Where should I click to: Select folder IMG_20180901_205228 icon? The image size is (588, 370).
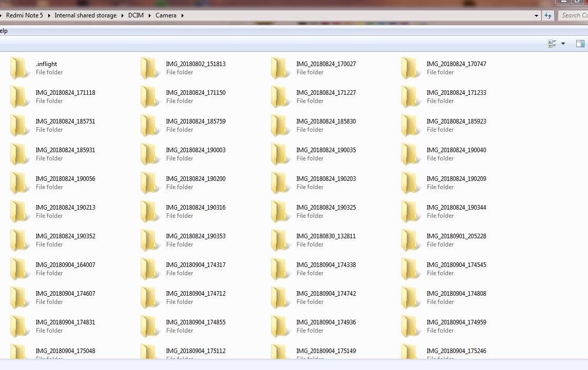(x=411, y=240)
